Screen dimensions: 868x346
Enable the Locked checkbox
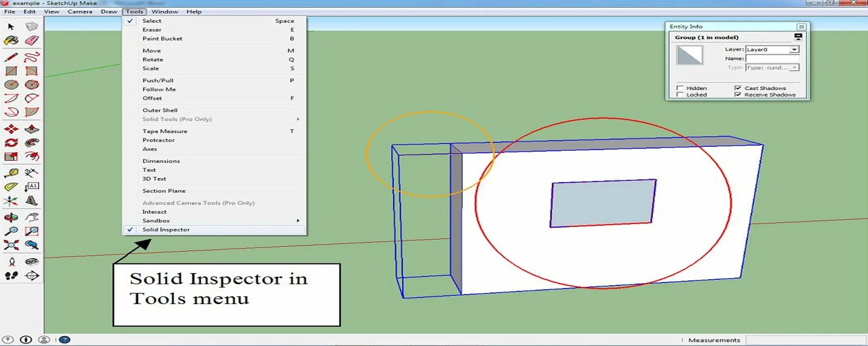pos(680,95)
